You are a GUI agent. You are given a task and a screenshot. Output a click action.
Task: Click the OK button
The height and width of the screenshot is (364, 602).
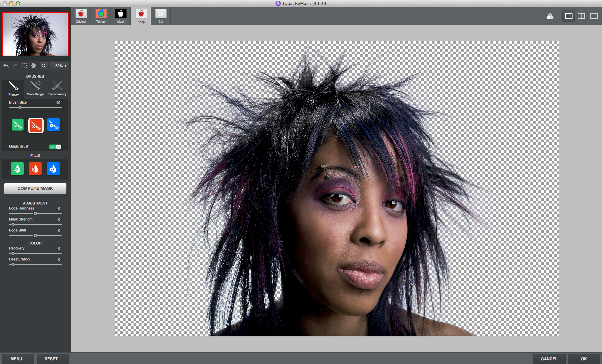pos(584,359)
